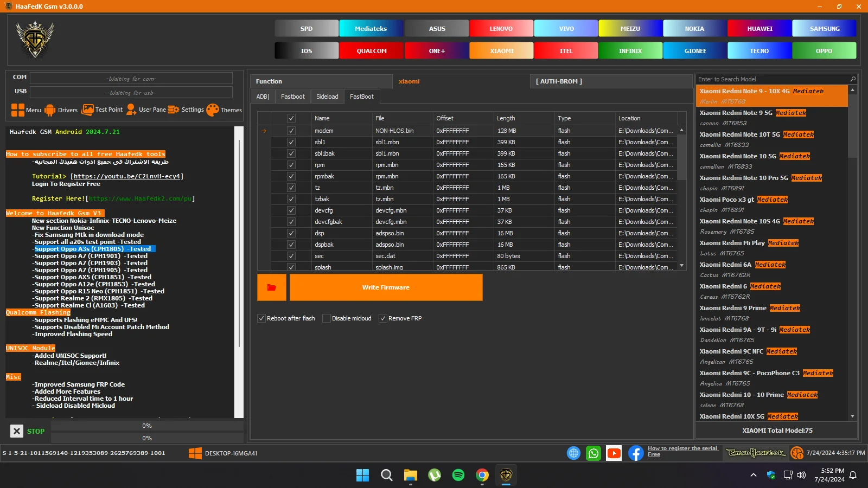Image resolution: width=868 pixels, height=488 pixels.
Task: Toggle the select-all header checkbox
Action: pos(291,118)
